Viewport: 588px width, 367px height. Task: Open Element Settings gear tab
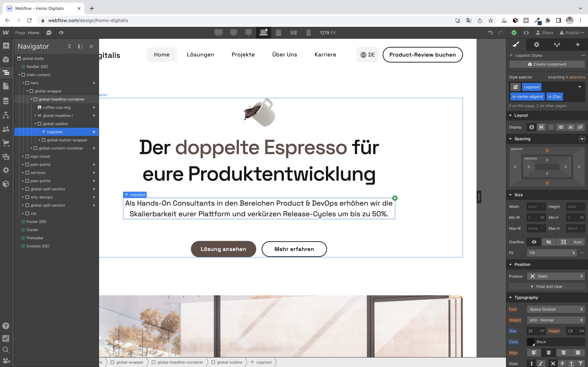pos(537,45)
